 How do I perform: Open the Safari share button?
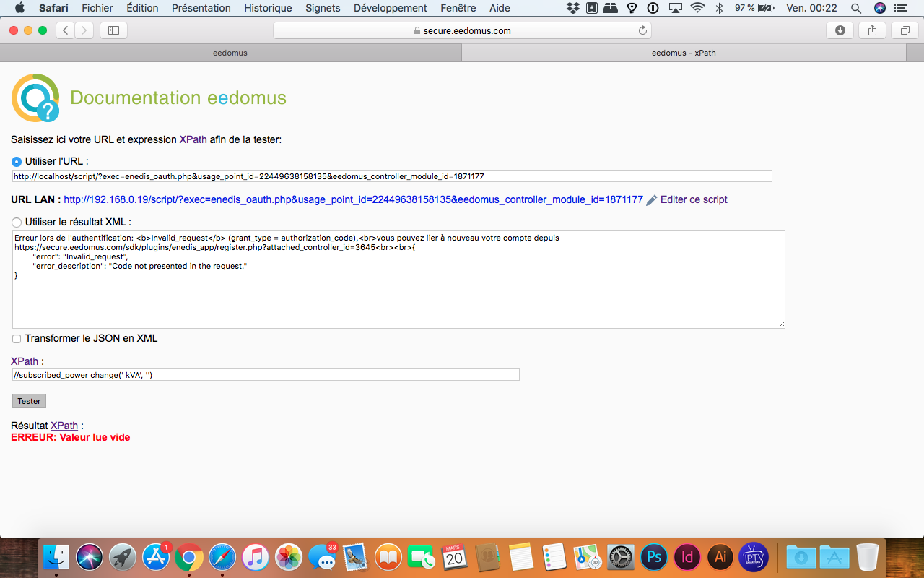click(872, 30)
